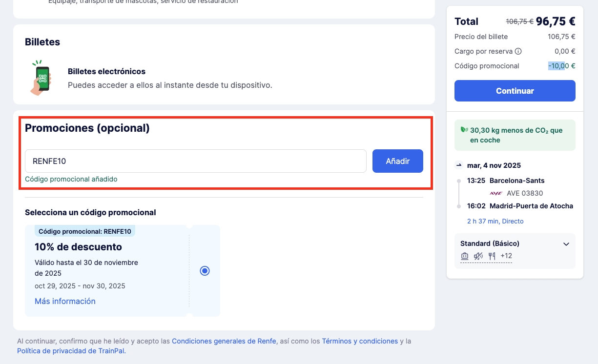Click the no-sound amenity icon
The width and height of the screenshot is (598, 364).
[478, 256]
